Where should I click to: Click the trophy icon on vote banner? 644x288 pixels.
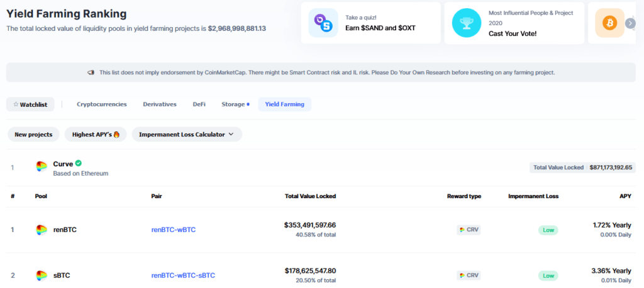467,23
